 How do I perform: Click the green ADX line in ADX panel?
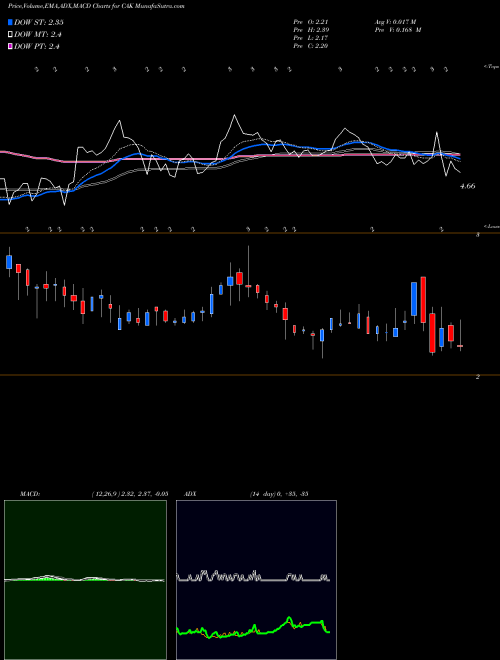click(253, 629)
